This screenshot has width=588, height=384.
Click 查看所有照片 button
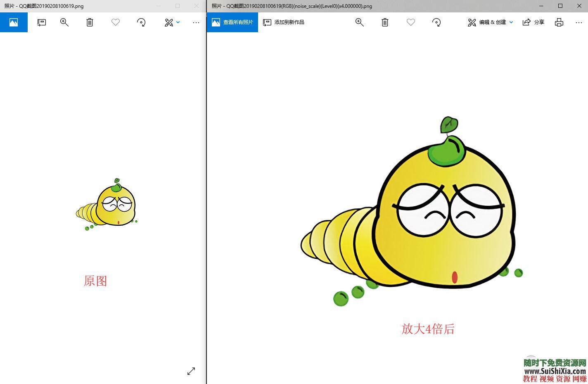tap(232, 22)
